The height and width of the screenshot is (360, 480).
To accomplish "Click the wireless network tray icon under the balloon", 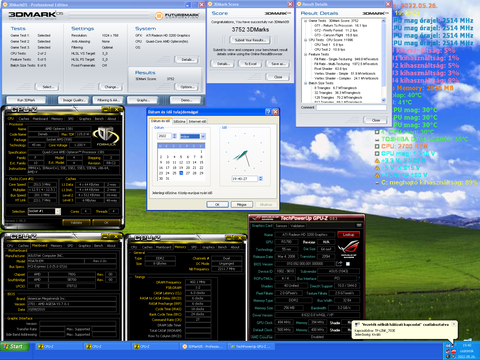I will [x=453, y=346].
